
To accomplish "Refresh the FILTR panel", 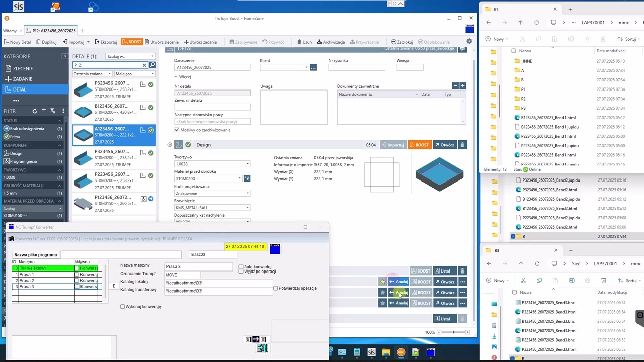I will click(x=35, y=111).
